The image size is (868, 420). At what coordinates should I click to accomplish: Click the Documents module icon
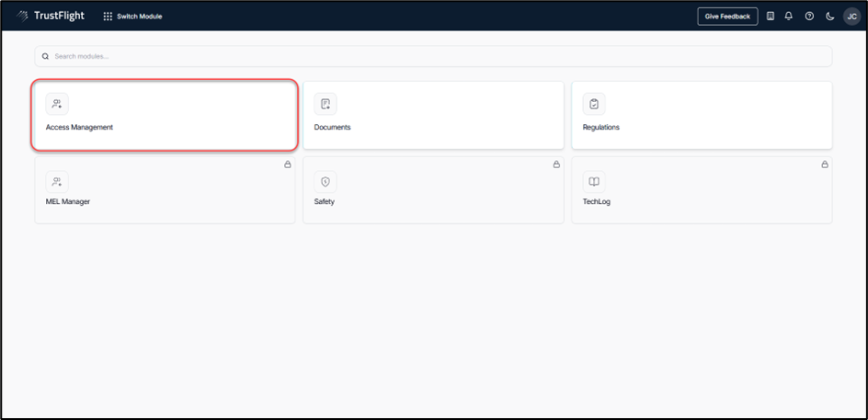pyautogui.click(x=325, y=104)
